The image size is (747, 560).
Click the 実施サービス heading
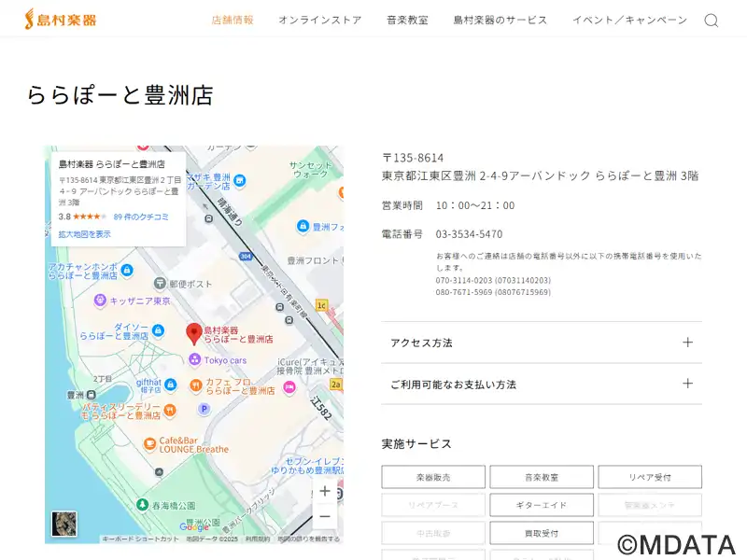click(x=416, y=444)
